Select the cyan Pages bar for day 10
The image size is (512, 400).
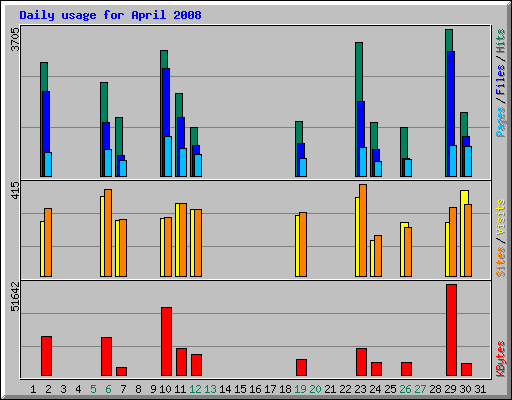click(168, 156)
